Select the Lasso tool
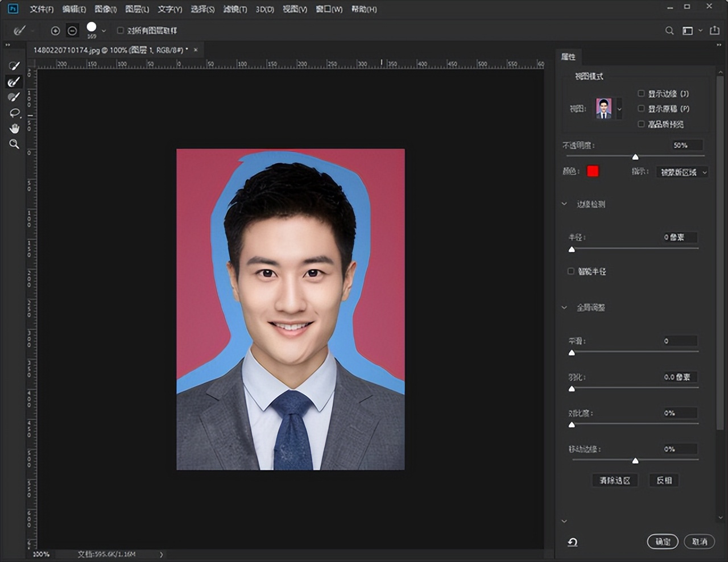The image size is (728, 562). [14, 113]
